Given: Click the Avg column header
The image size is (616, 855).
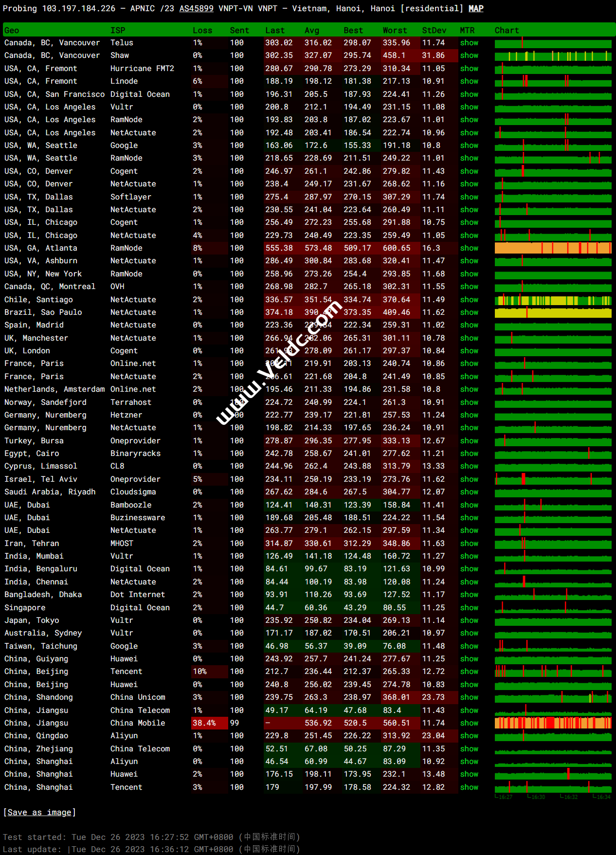Looking at the screenshot, I should pyautogui.click(x=312, y=30).
